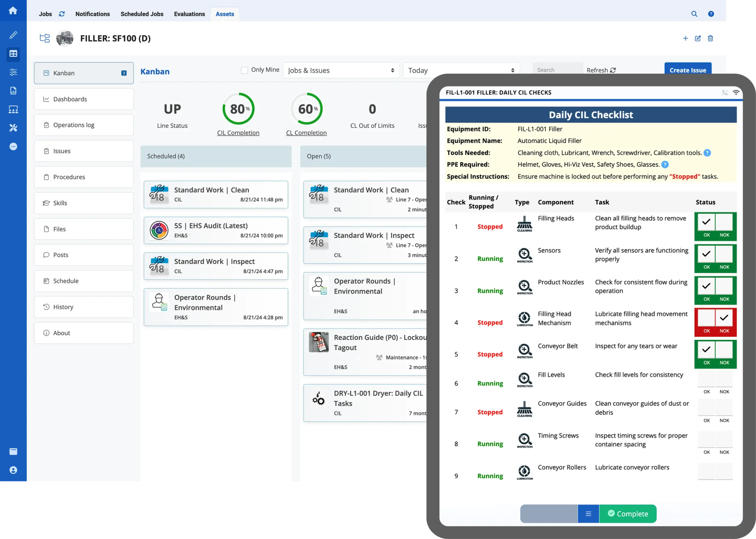Mark Timing Screws check as OK
Viewport: 756px width, 539px height.
706,439
